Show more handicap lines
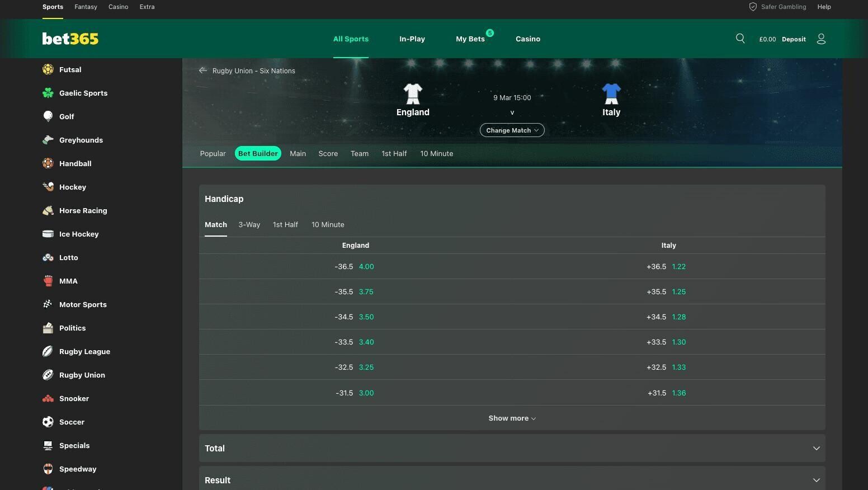The height and width of the screenshot is (490, 868). coord(512,418)
